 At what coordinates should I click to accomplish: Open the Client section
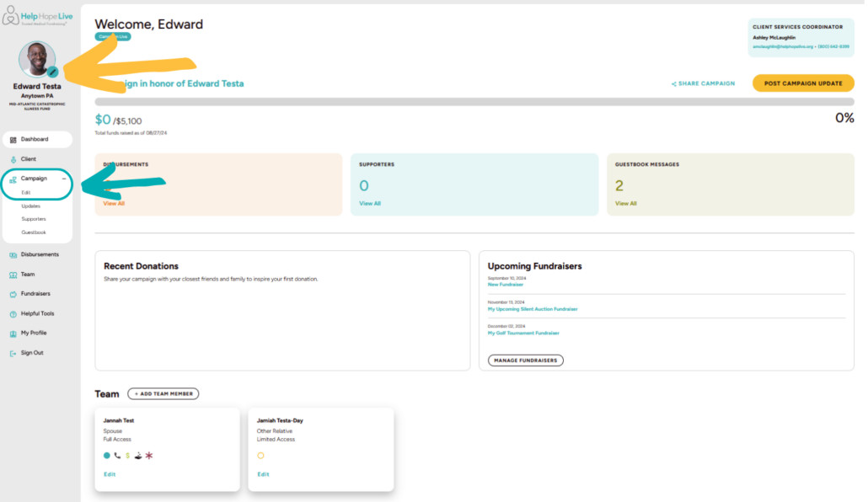[x=29, y=159]
